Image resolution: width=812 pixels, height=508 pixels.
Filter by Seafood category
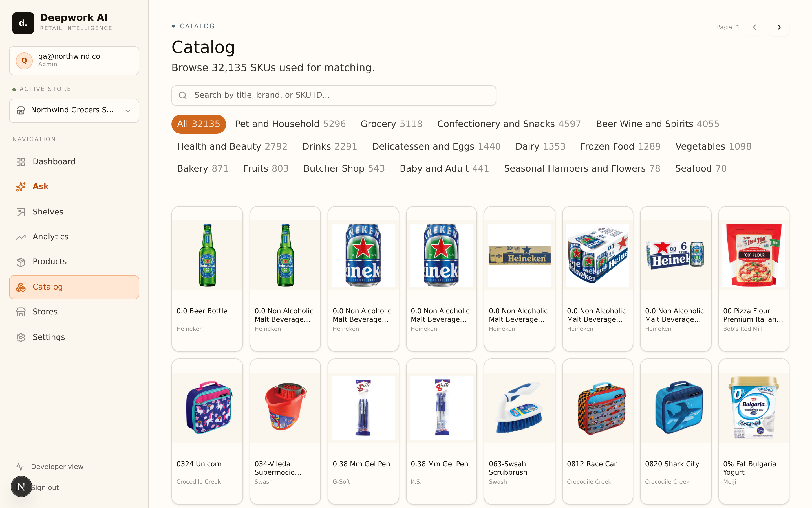click(701, 168)
